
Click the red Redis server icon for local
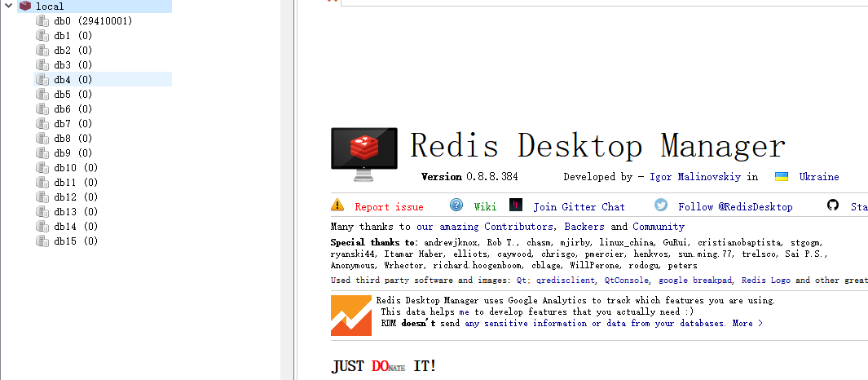(25, 6)
